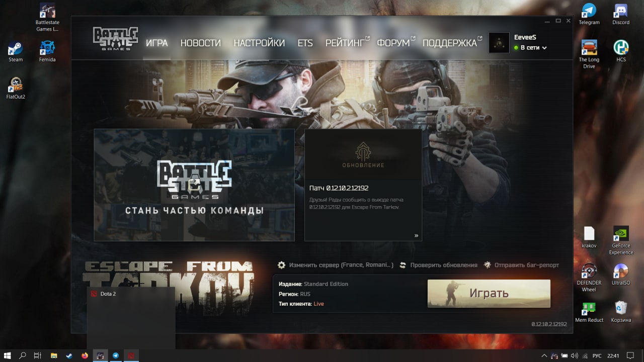Click 'Отправить баг-репорт' link
Viewport: 644px width, 362px height.
[x=527, y=265]
